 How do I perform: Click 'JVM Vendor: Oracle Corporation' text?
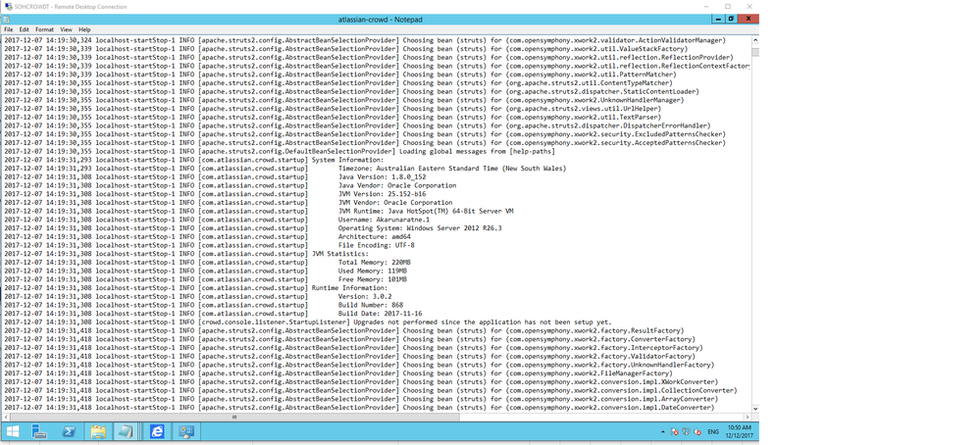click(x=395, y=203)
